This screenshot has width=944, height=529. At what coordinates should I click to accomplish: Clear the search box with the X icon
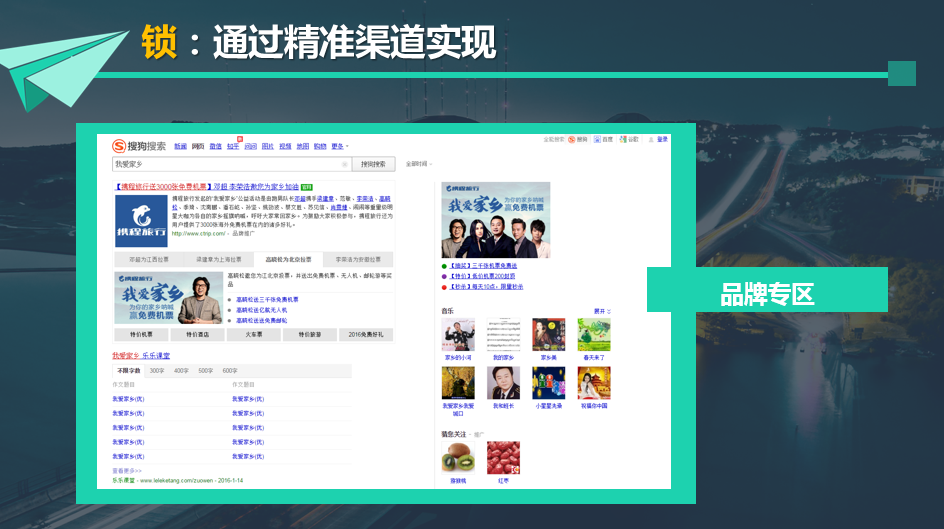344,164
